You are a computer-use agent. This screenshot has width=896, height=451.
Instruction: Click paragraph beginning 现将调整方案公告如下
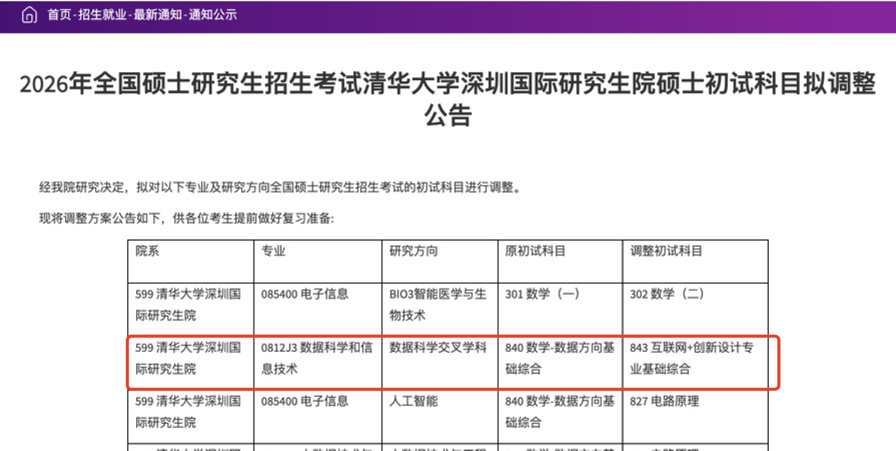click(x=186, y=218)
